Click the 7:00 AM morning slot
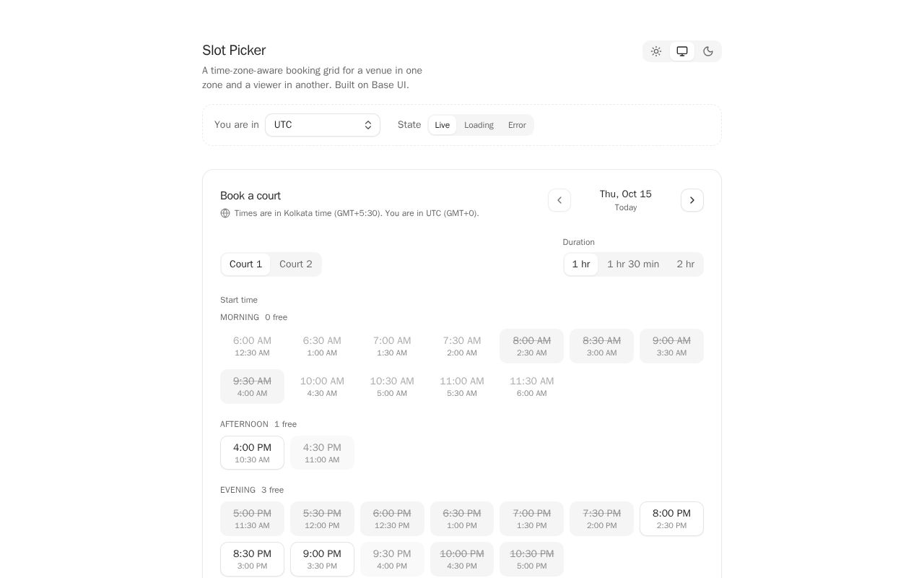The height and width of the screenshot is (578, 924). (392, 346)
